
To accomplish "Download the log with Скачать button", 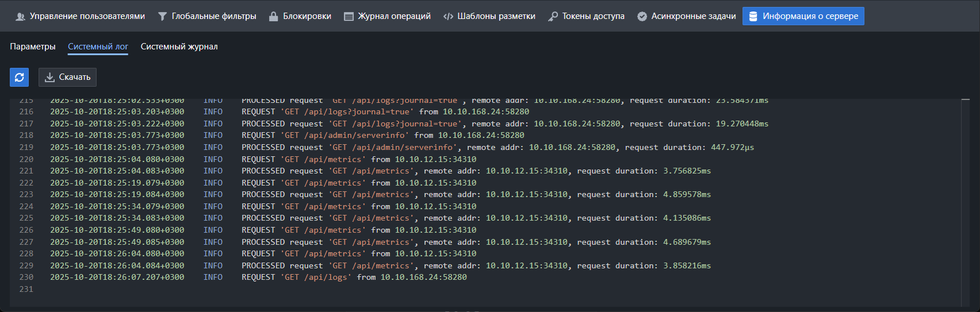I will tap(67, 77).
